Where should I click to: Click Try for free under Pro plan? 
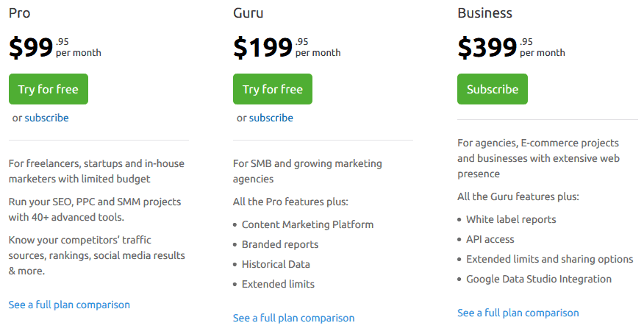(x=49, y=89)
